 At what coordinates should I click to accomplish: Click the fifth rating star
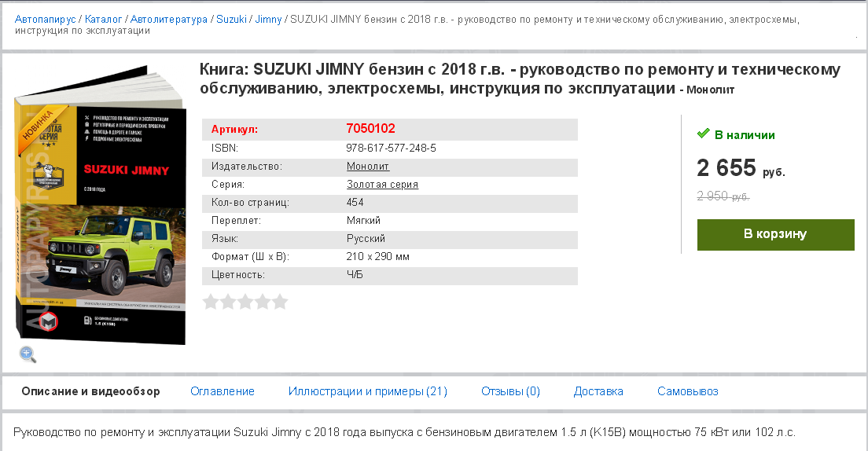tap(280, 302)
